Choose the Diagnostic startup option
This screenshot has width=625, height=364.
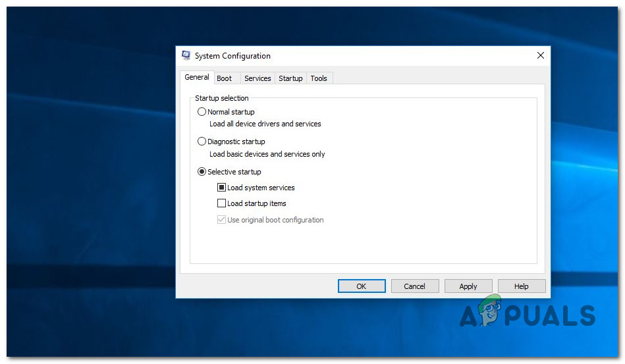[x=202, y=142]
